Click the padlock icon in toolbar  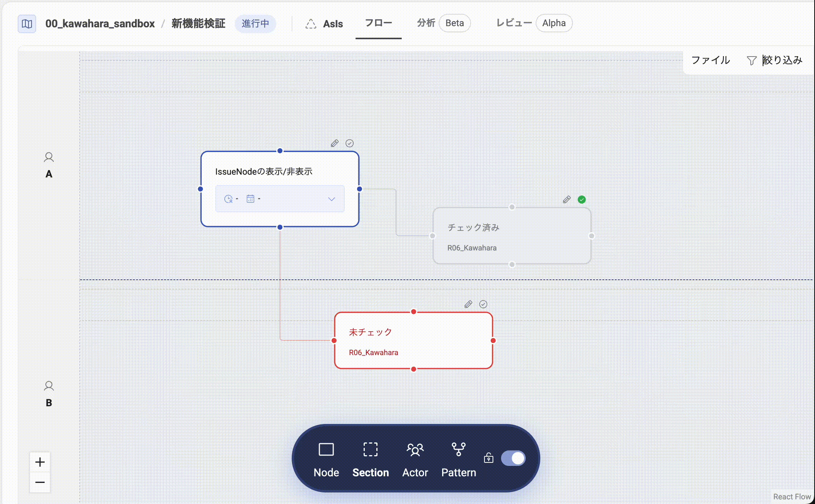coord(489,458)
